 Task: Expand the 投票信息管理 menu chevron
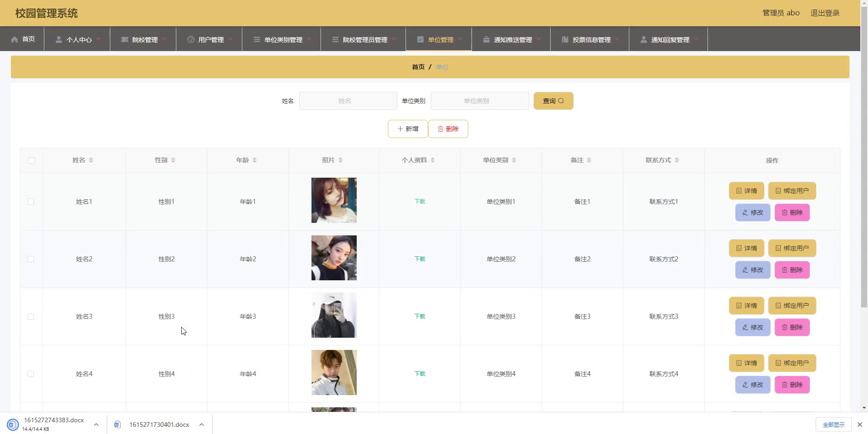point(618,39)
